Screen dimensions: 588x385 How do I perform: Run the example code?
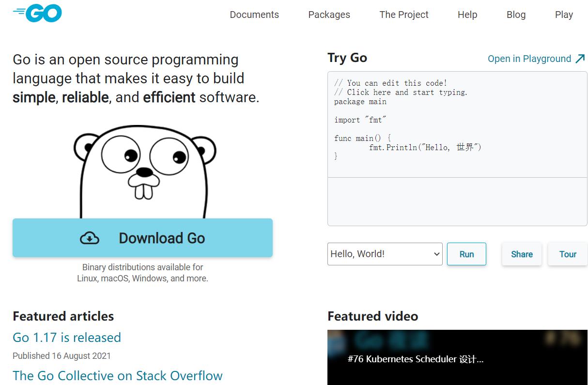click(466, 254)
